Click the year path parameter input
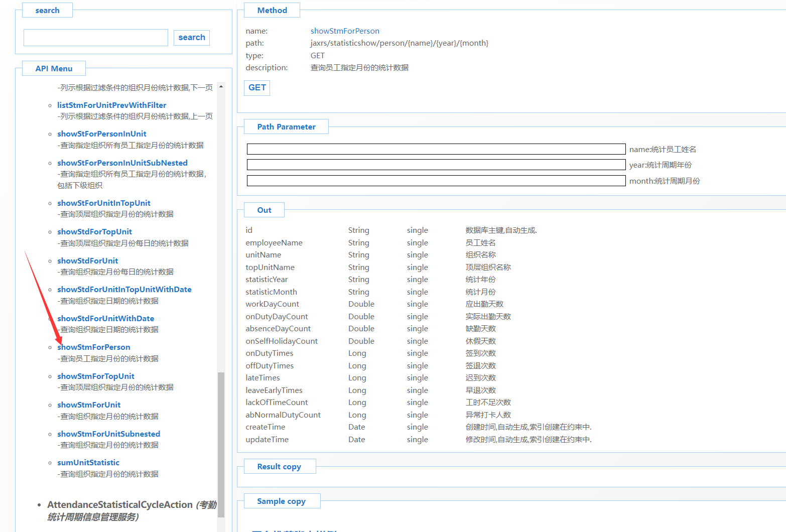786x532 pixels. click(x=436, y=165)
